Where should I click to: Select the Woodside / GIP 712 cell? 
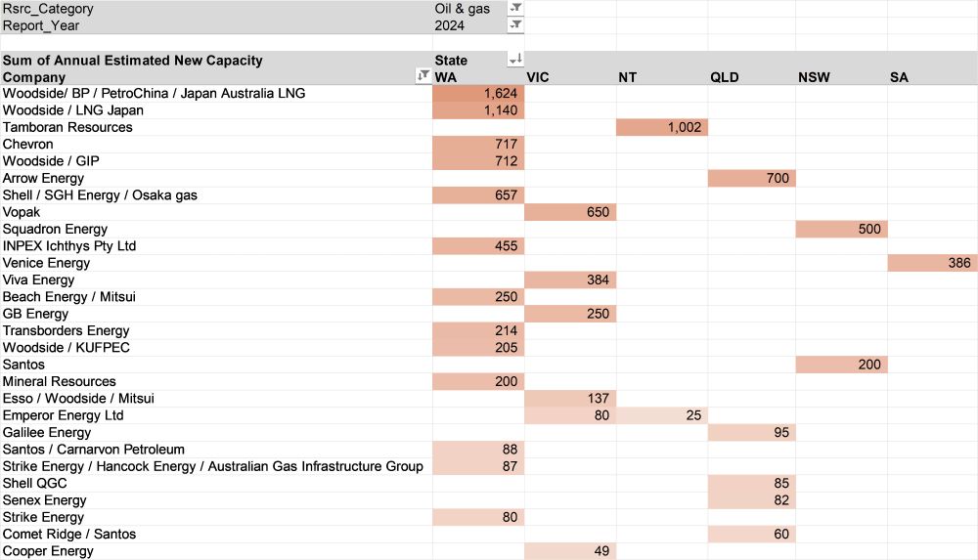pyautogui.click(x=478, y=161)
